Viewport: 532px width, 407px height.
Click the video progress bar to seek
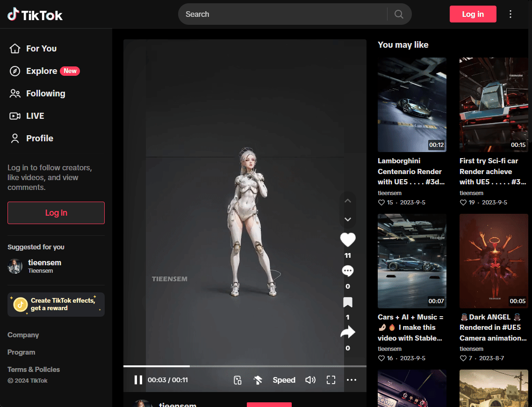244,366
